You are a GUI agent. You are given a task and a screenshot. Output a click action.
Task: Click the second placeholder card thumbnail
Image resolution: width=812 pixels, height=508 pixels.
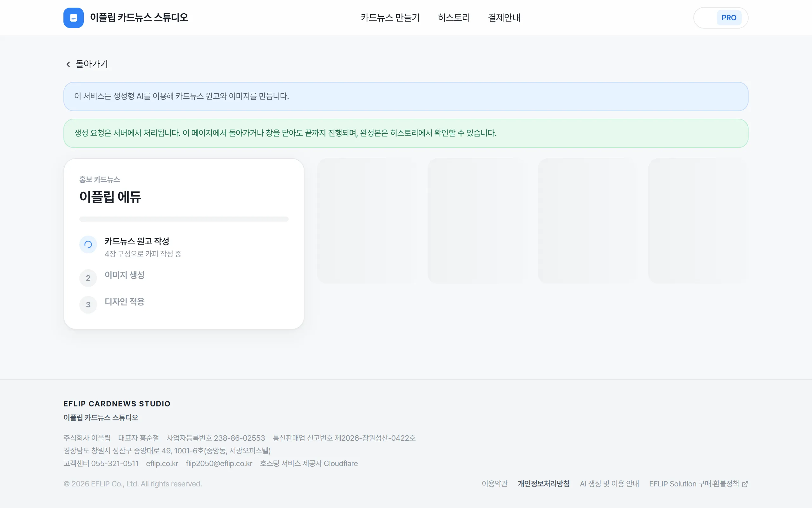pos(478,221)
